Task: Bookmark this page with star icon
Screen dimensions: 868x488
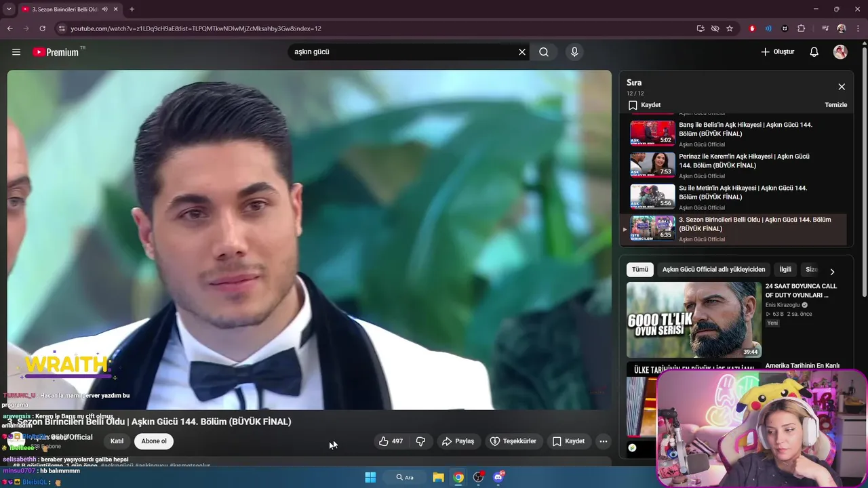Action: [x=730, y=28]
